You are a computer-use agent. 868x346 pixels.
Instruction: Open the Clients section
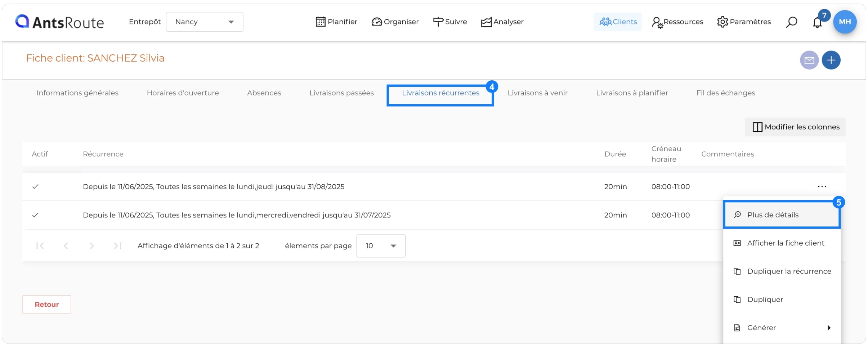(618, 22)
